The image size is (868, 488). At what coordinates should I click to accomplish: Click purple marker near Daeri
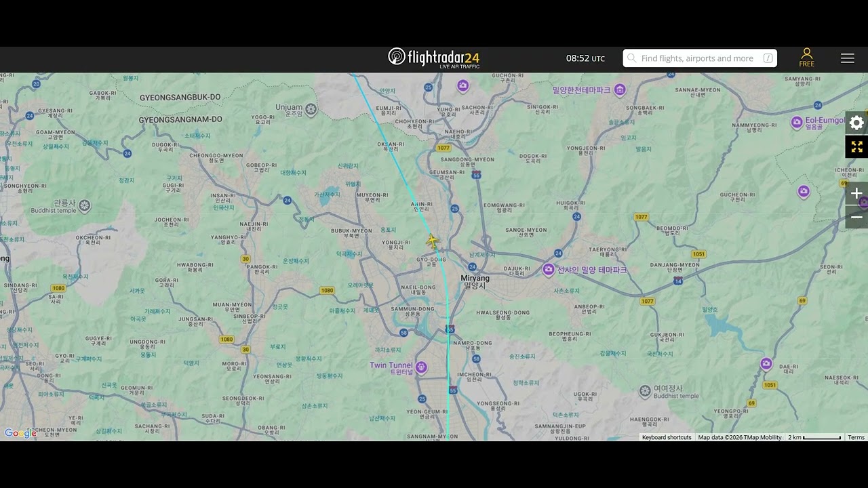766,364
